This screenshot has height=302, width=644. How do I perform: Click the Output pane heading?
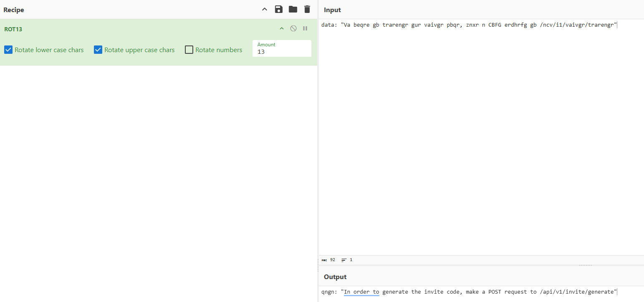tap(335, 277)
